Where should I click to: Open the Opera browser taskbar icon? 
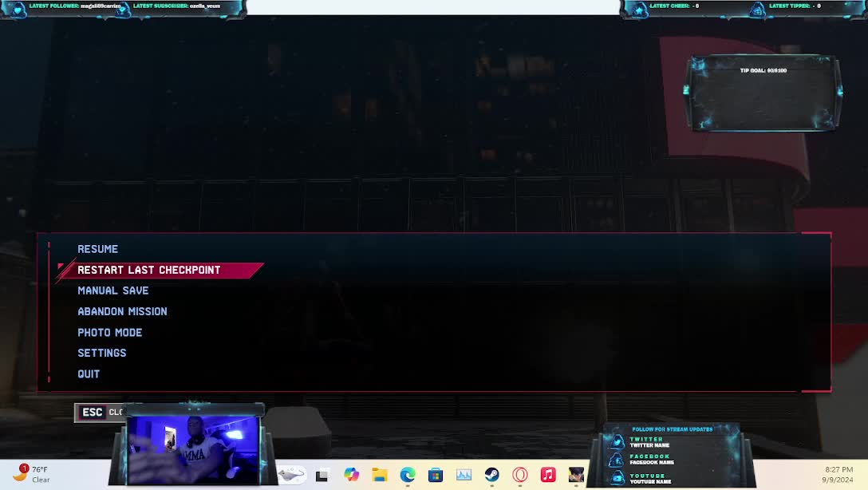[x=520, y=475]
